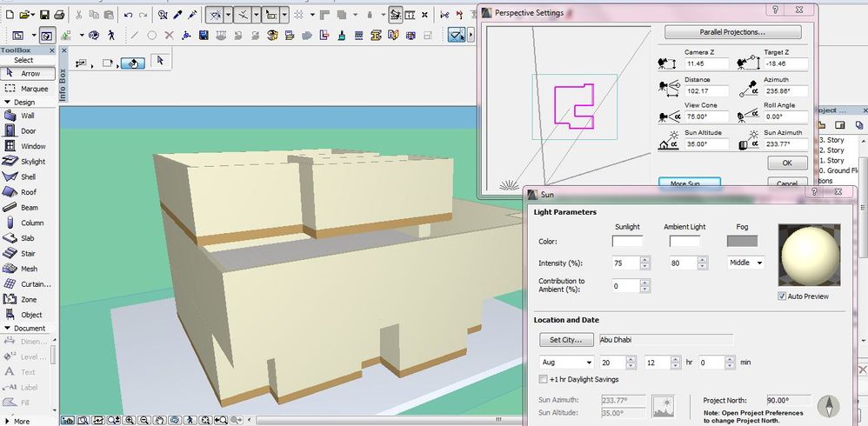This screenshot has height=426, width=868.
Task: Click the Sunlight color swatch
Action: click(x=627, y=241)
